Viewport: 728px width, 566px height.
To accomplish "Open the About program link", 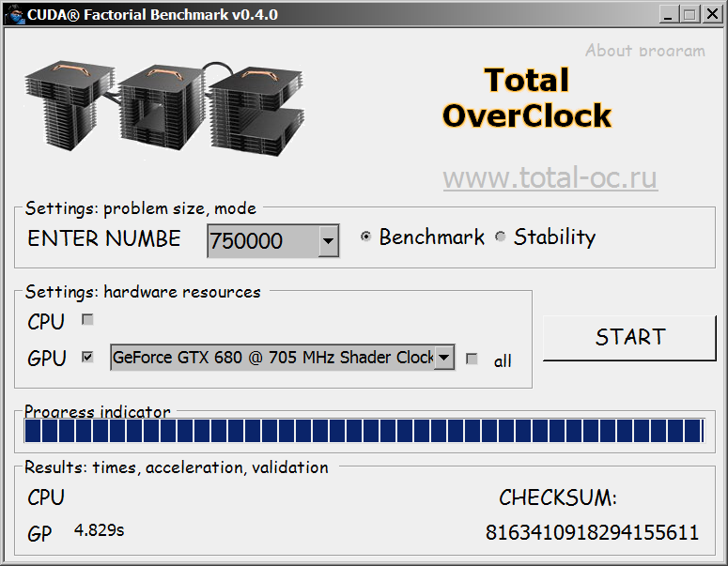I will pos(644,51).
